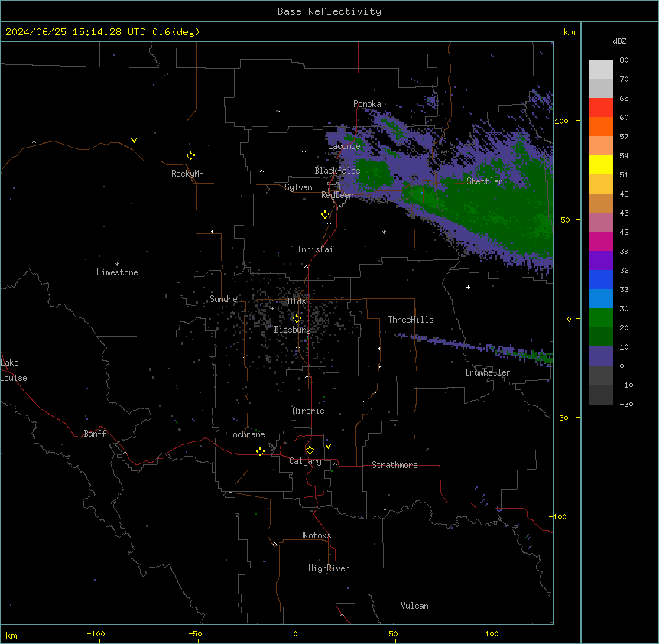Click the yellow diamond marker between Olds and Didsbury
The image size is (659, 644).
(297, 319)
